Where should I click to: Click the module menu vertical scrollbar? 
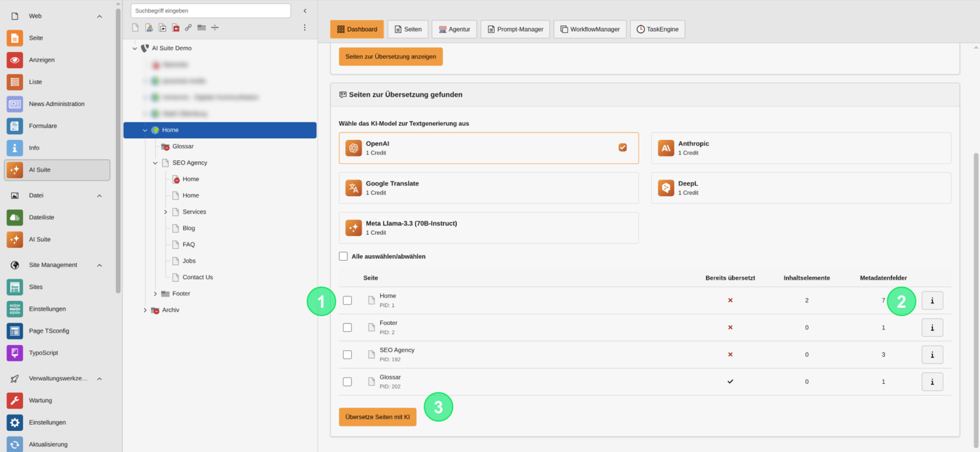coord(118,150)
